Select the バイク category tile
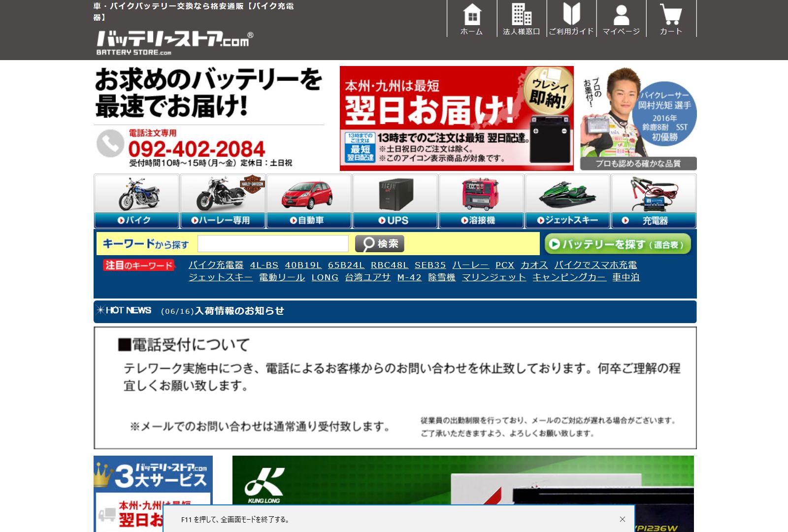The height and width of the screenshot is (532, 788). (136, 201)
